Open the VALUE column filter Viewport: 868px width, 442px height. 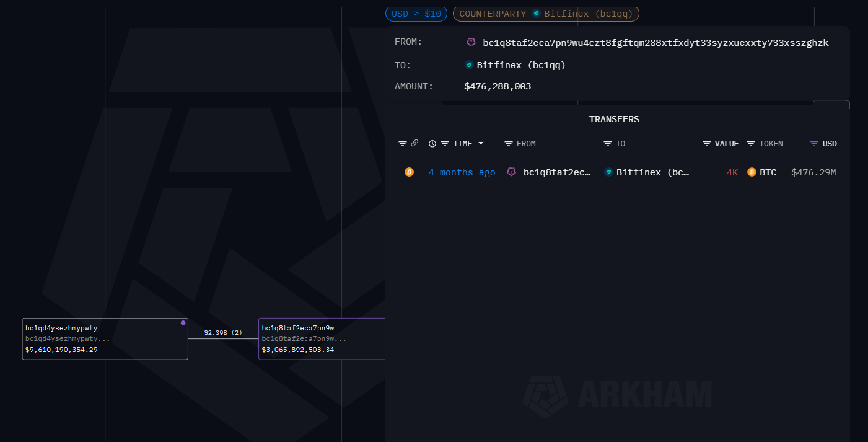tap(706, 143)
